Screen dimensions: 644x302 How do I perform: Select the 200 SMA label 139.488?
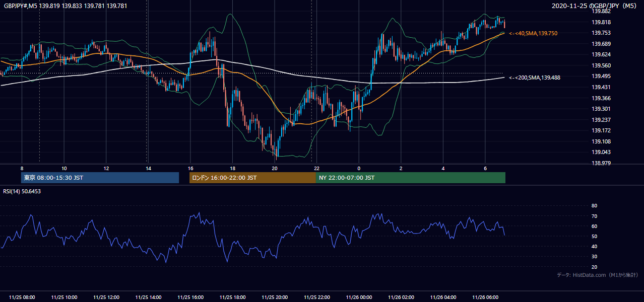pyautogui.click(x=535, y=78)
